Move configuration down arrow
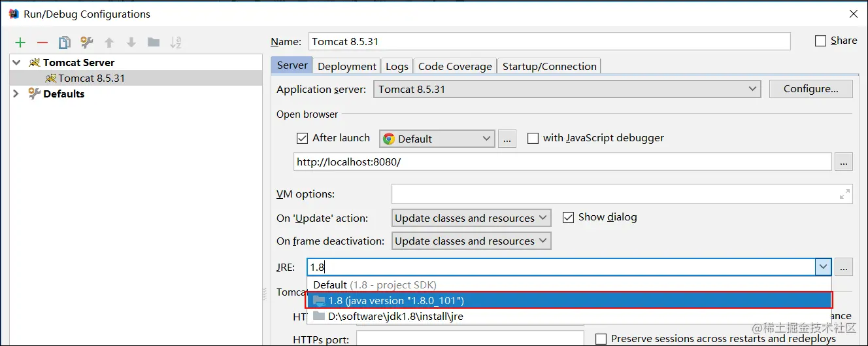The image size is (868, 346). click(131, 43)
